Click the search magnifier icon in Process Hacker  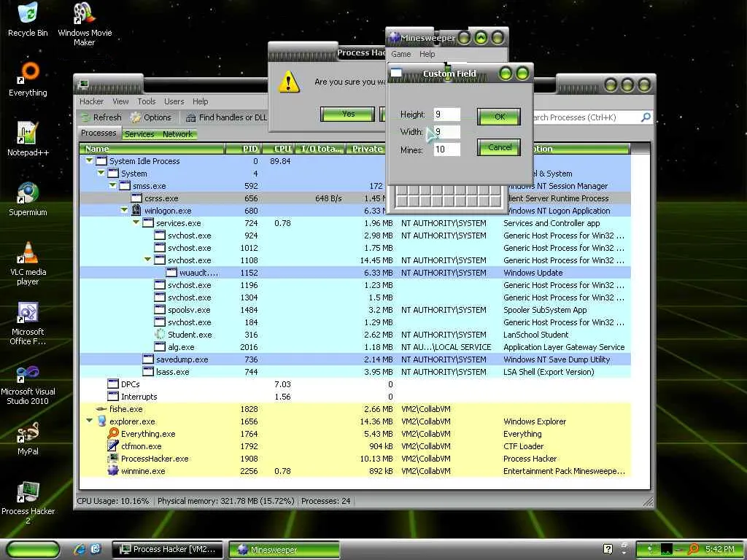tap(646, 117)
